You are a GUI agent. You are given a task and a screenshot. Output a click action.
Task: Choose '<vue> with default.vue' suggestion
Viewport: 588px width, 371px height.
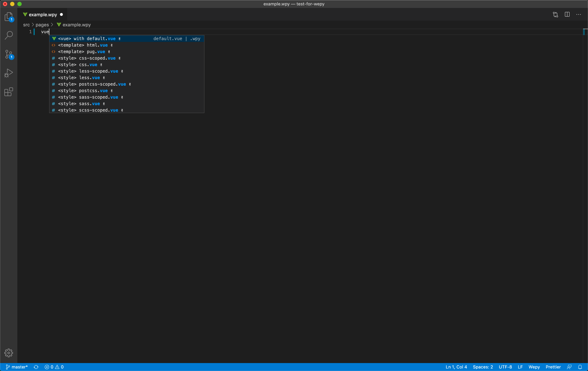(x=87, y=39)
